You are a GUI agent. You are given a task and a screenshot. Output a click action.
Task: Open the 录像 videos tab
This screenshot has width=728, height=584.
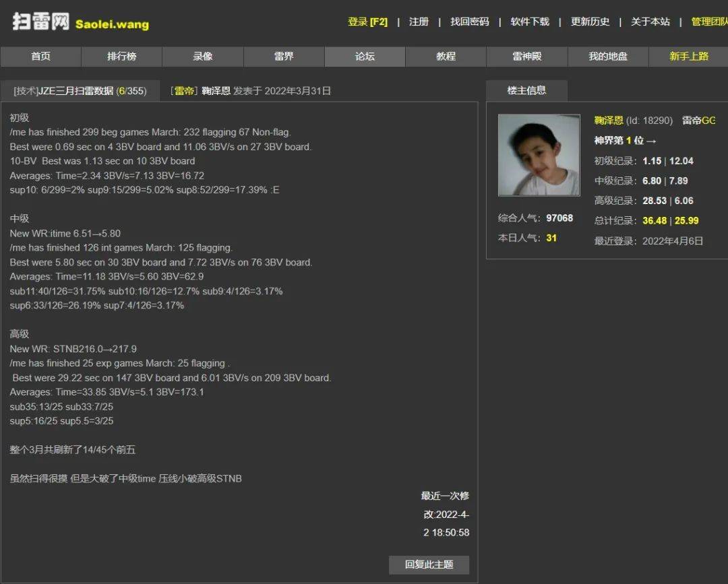pyautogui.click(x=203, y=57)
